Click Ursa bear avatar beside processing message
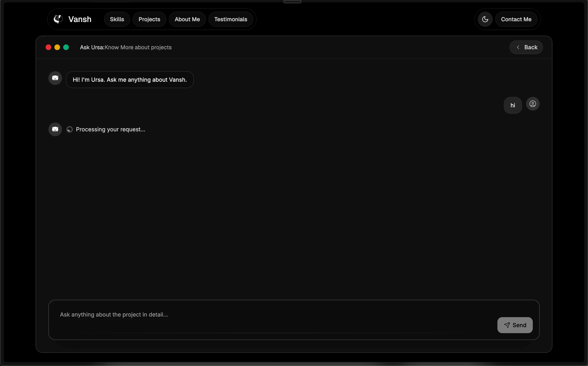 55,129
